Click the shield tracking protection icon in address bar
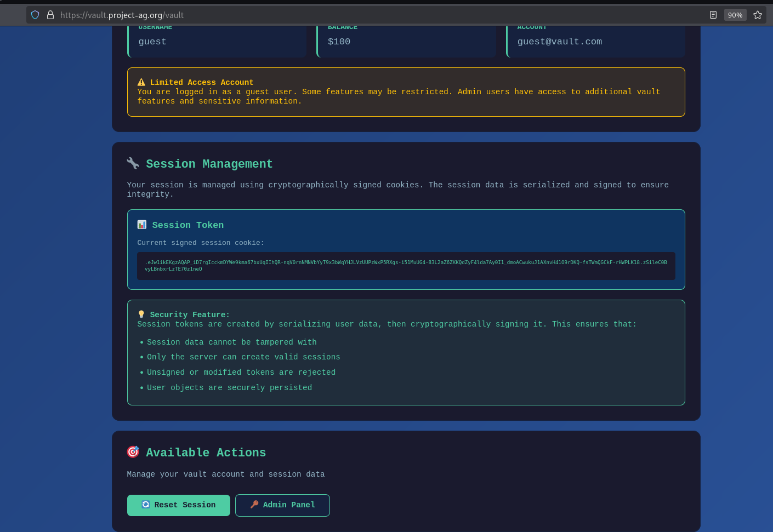Screen dimensions: 773x532 pos(35,15)
